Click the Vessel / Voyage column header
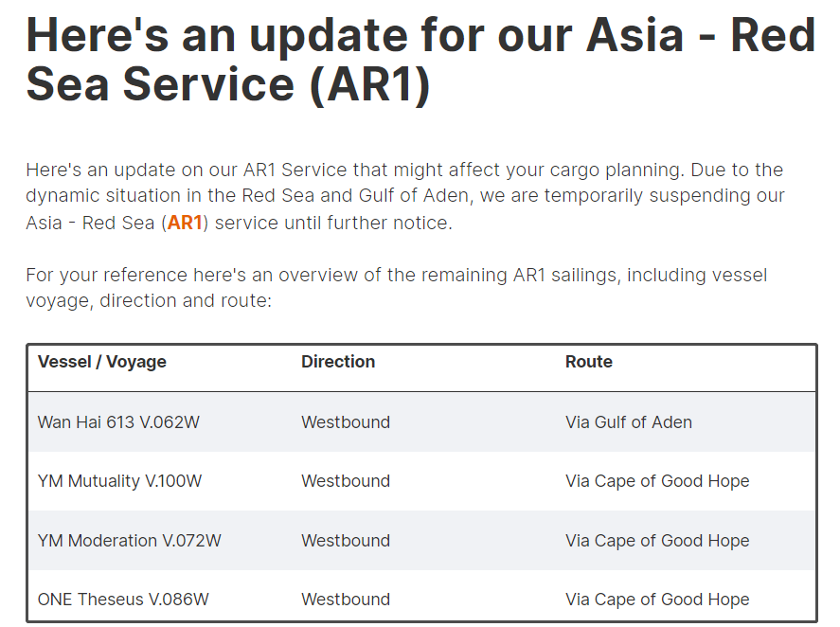840x627 pixels. [101, 362]
